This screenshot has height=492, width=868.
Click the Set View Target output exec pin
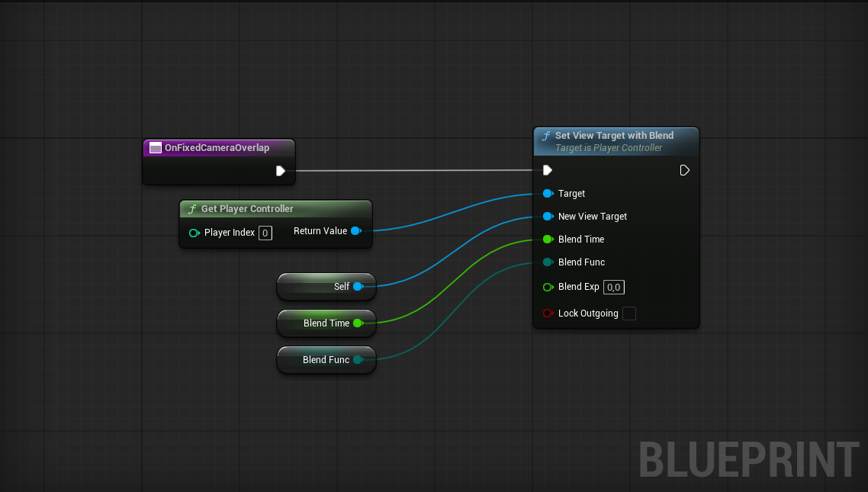pyautogui.click(x=684, y=170)
